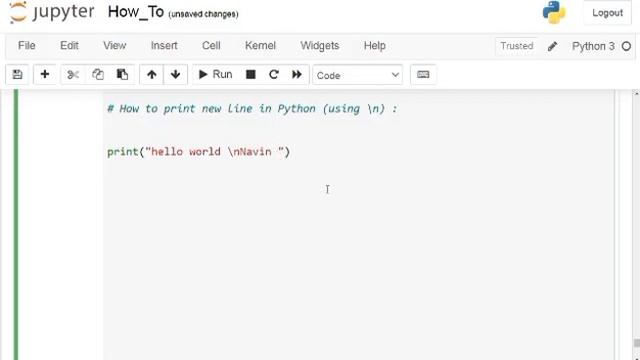This screenshot has height=360, width=640.
Task: Open the Cell menu
Action: 211,46
